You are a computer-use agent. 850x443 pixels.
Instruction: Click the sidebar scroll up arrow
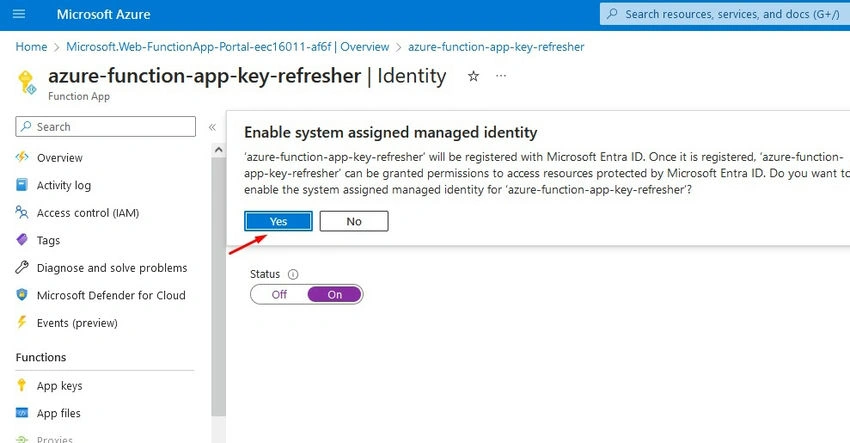pos(218,150)
